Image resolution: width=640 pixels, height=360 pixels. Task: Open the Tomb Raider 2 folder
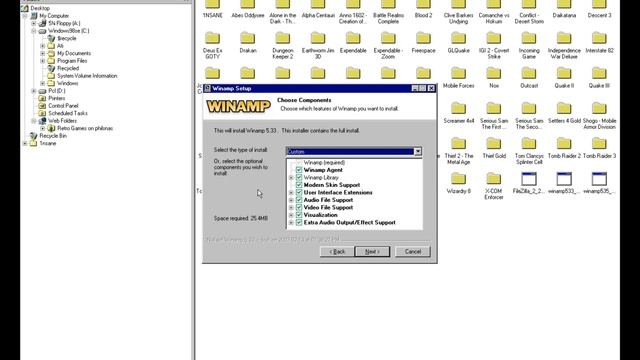(x=564, y=148)
